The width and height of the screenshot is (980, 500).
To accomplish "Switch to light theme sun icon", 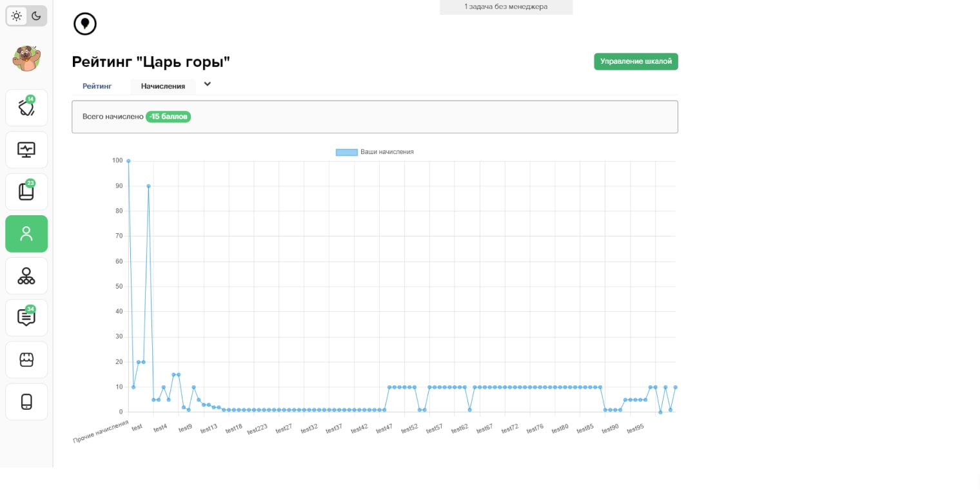I will tap(17, 16).
